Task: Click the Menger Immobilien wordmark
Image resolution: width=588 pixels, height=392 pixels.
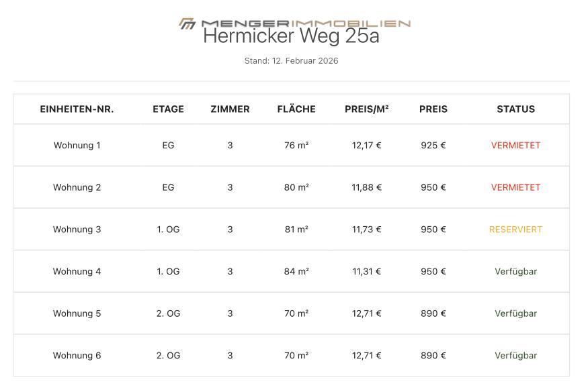Action: (x=306, y=23)
